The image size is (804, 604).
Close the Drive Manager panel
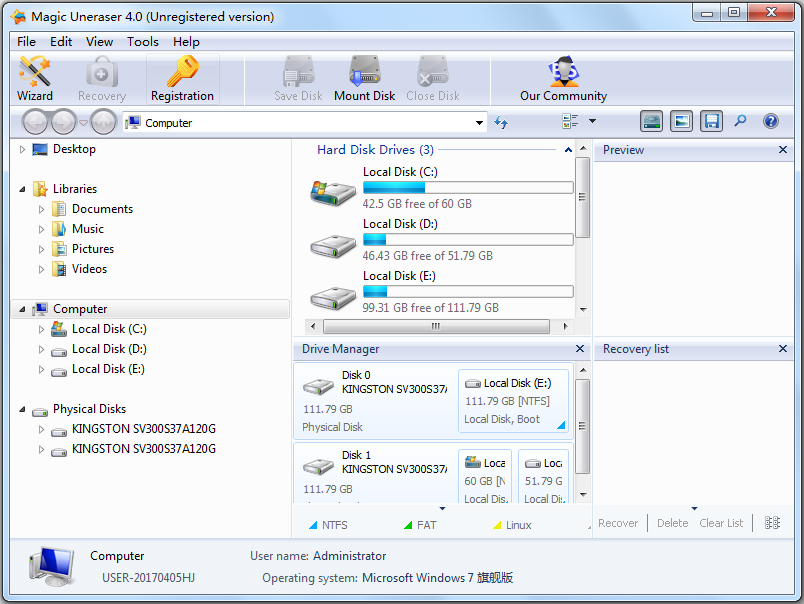click(579, 349)
